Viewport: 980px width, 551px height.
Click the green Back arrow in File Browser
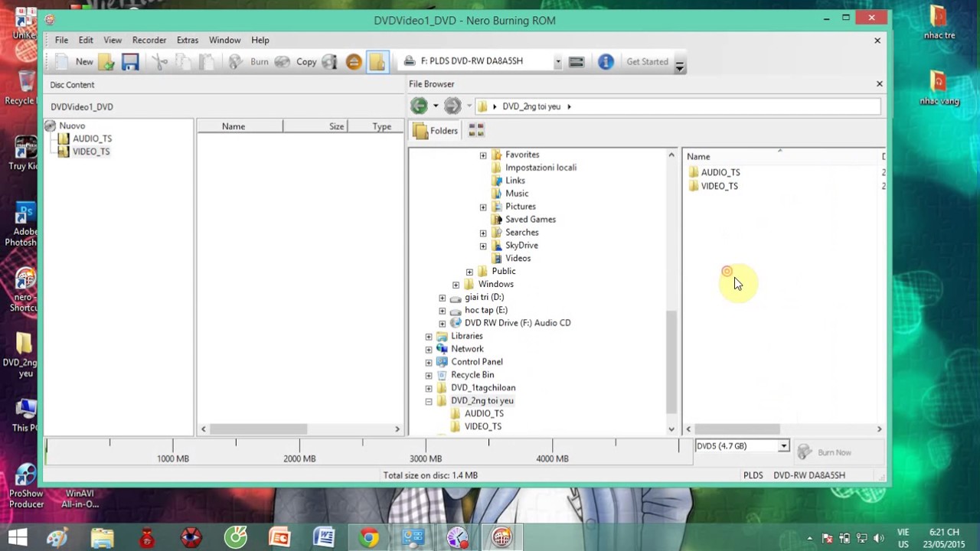pos(419,106)
